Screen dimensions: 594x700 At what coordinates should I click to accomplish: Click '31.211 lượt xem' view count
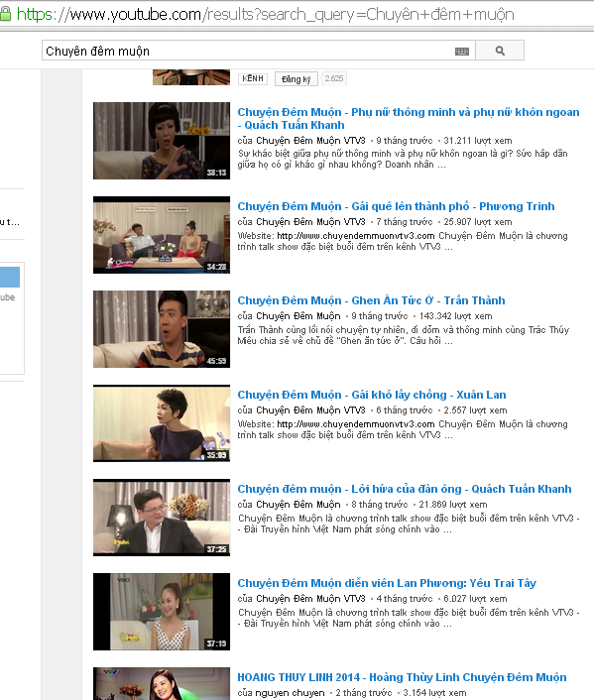[x=477, y=141]
